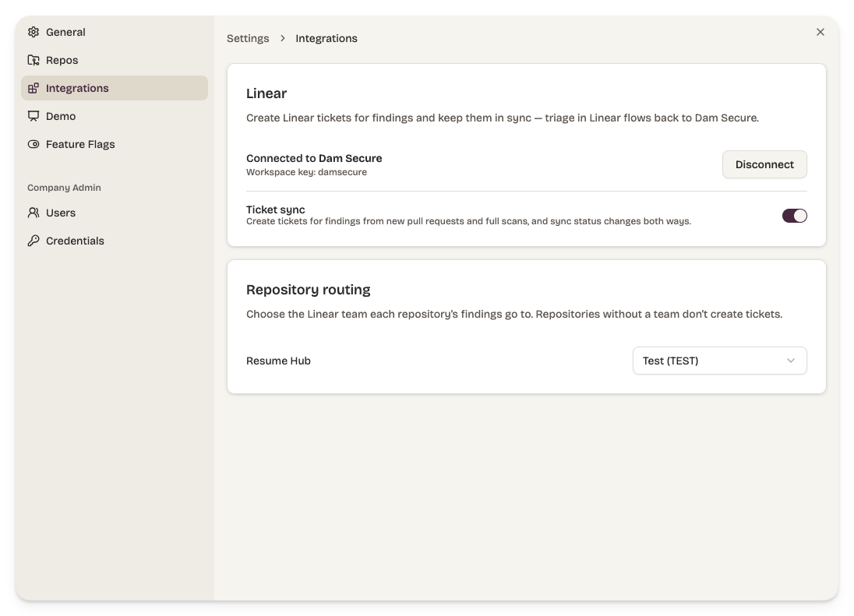Click the Ticket sync label
This screenshot has height=616, width=854.
[x=276, y=209]
